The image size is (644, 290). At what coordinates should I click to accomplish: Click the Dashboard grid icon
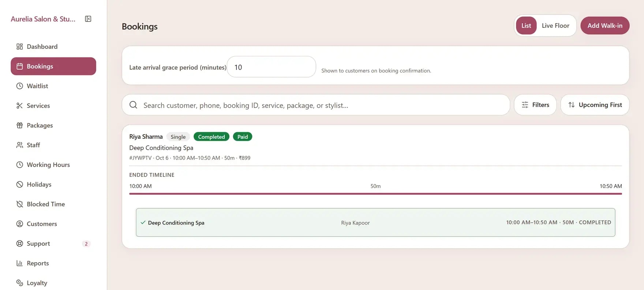[x=20, y=47]
